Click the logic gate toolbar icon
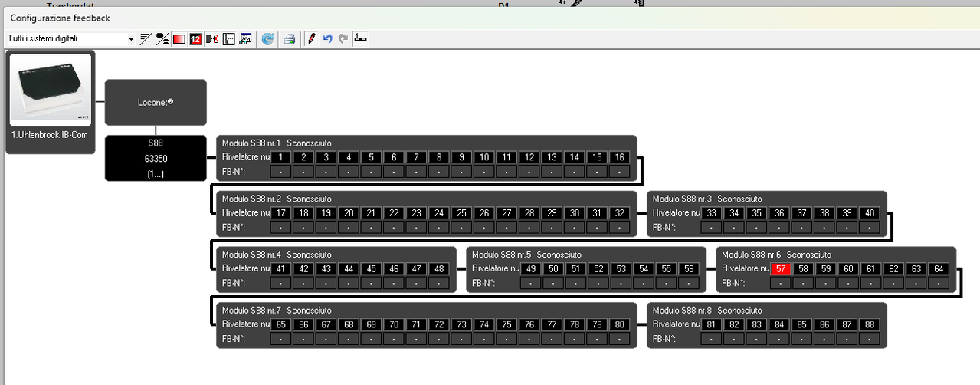The height and width of the screenshot is (385, 980). click(x=211, y=38)
